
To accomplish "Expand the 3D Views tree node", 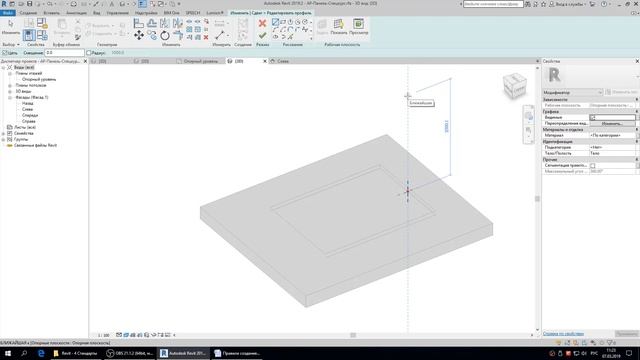I will [10, 91].
